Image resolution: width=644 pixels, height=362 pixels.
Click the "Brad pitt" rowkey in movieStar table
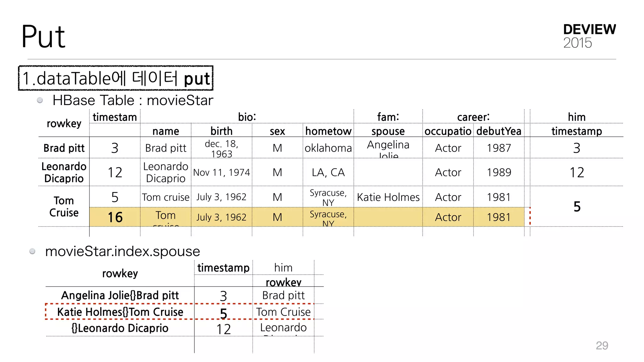(x=64, y=148)
